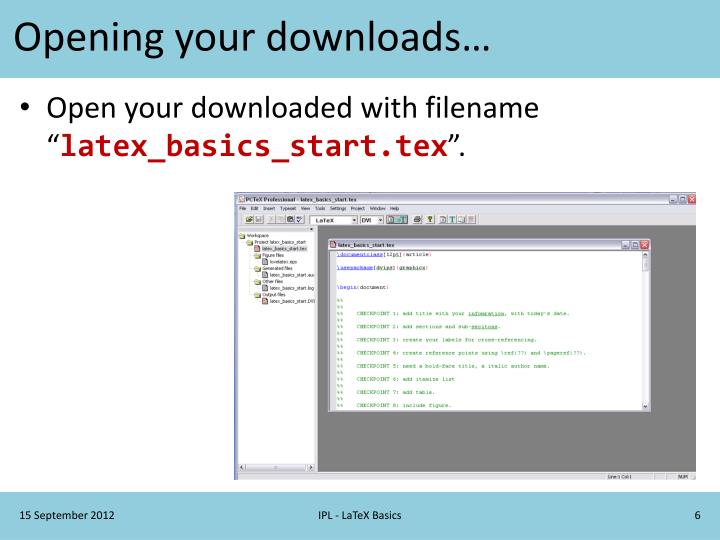Select latex_basics_start.DVI in the tree
The height and width of the screenshot is (540, 720).
[x=292, y=301]
